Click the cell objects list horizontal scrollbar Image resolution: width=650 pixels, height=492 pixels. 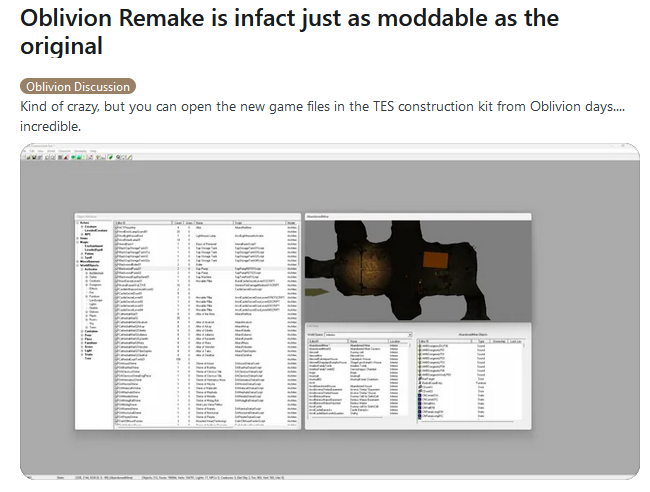coord(470,421)
